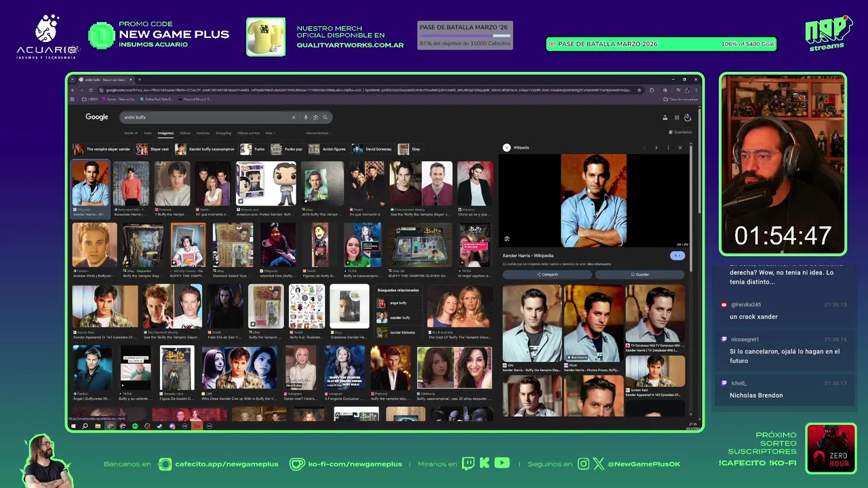This screenshot has width=868, height=488.
Task: Select the Action figures filter chip
Action: tap(328, 149)
